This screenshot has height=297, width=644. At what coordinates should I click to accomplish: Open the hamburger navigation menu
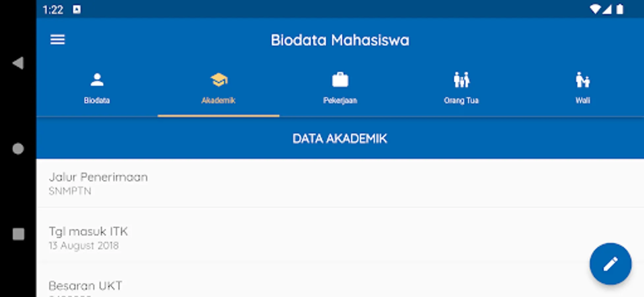click(57, 40)
